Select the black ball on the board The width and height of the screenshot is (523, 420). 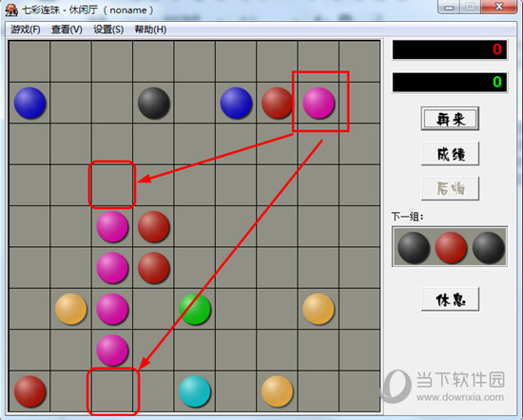pos(154,103)
